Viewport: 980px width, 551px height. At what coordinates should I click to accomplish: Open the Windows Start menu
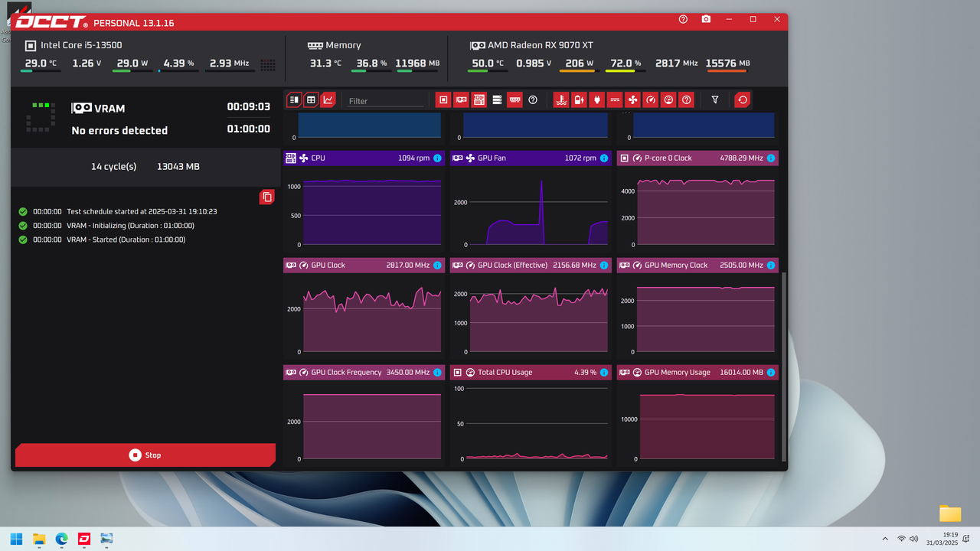point(16,539)
